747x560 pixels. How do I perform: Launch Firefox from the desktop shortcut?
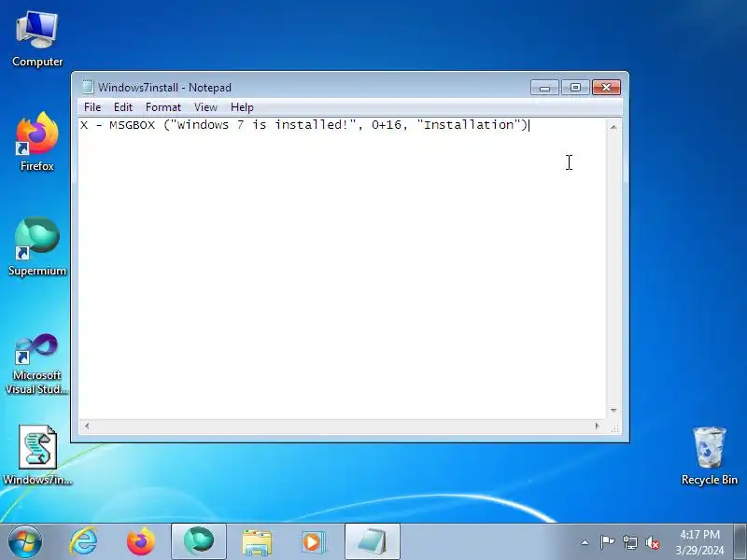[37, 142]
